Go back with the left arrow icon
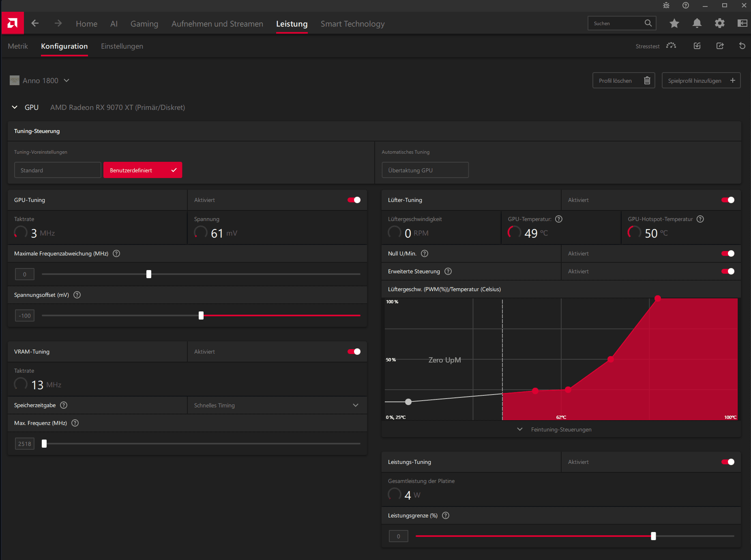 [x=35, y=24]
